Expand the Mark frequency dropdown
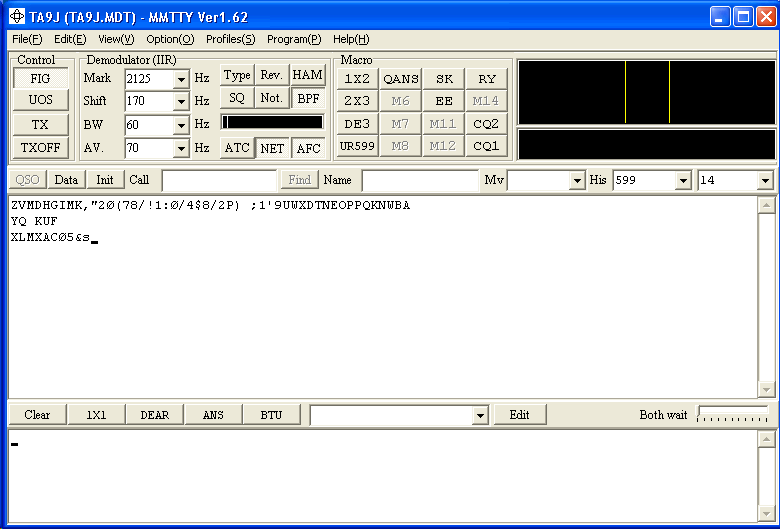780x529 pixels. pyautogui.click(x=181, y=79)
